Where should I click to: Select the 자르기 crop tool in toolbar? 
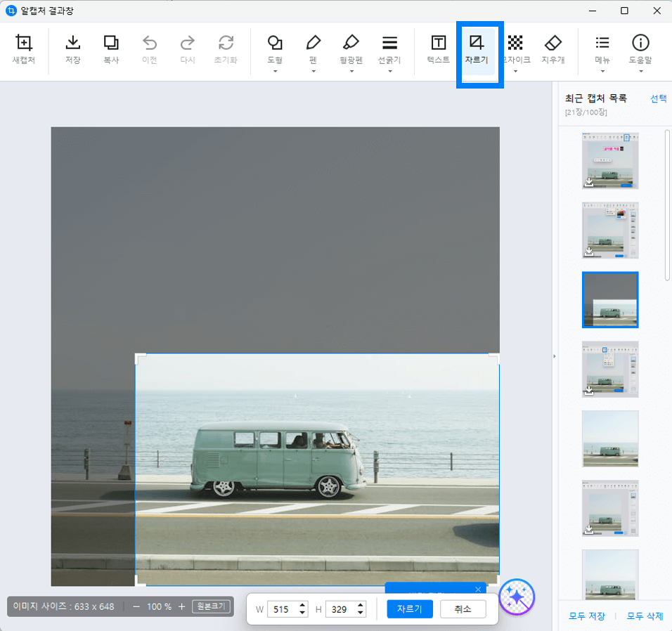pyautogui.click(x=477, y=49)
